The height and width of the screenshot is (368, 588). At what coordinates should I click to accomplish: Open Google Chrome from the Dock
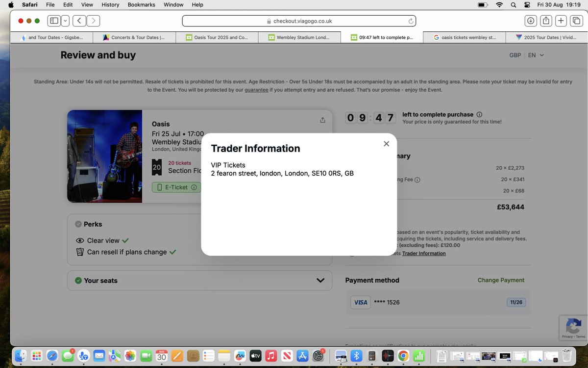click(403, 356)
